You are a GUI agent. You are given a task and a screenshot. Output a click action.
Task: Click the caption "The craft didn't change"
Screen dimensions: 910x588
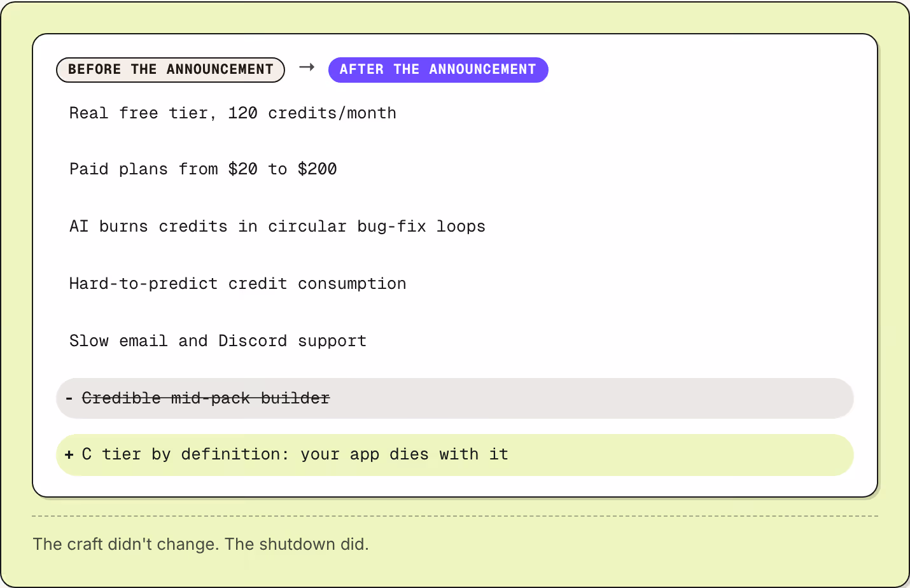(x=126, y=544)
